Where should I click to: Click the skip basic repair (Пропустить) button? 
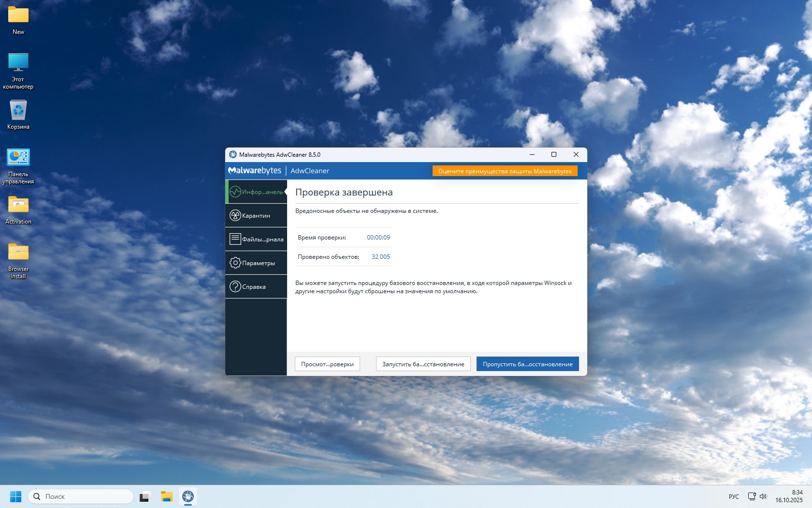527,364
